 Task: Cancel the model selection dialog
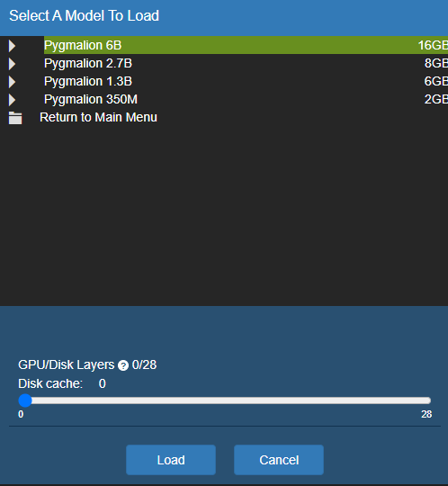tap(279, 460)
